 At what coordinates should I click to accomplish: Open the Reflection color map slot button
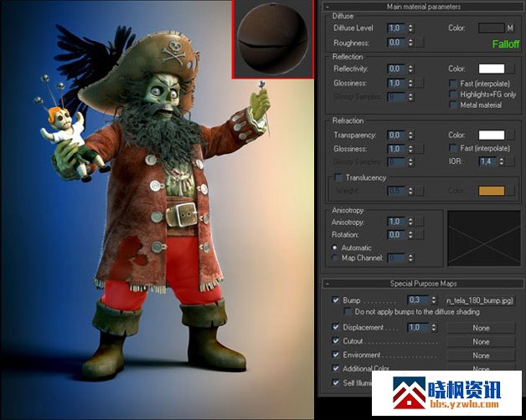pos(510,69)
